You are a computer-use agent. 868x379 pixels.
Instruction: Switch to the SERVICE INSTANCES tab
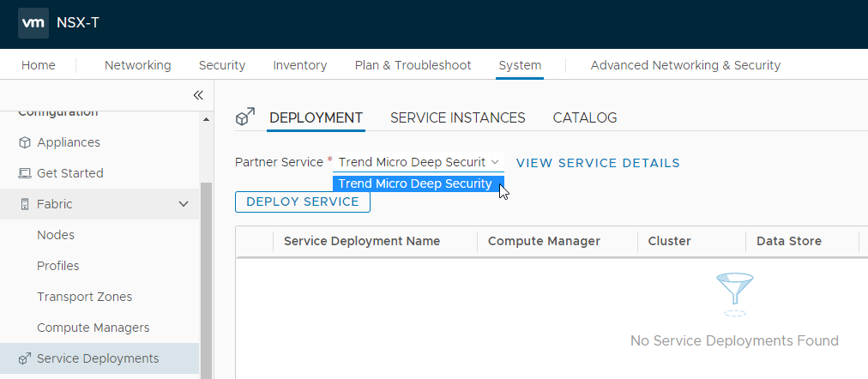coord(457,118)
